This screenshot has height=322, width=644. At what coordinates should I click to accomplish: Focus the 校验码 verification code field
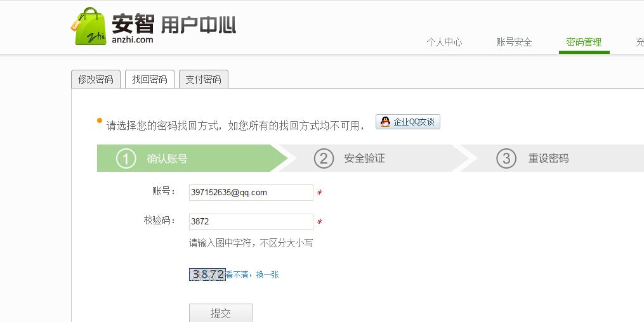[x=251, y=221]
